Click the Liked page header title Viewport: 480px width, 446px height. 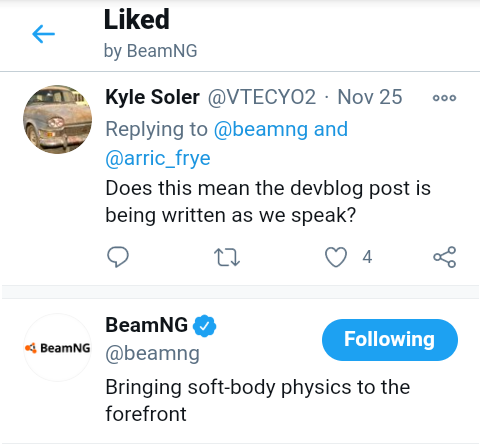tap(137, 19)
